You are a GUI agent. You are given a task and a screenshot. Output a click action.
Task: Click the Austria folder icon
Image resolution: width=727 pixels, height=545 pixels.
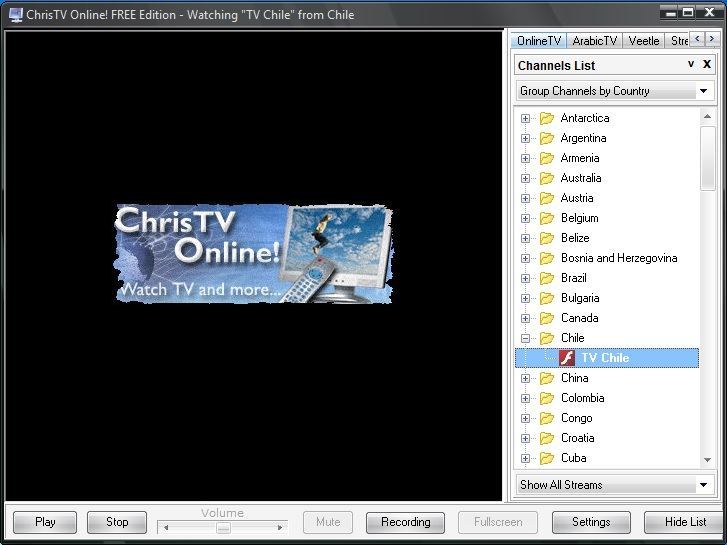pos(547,198)
